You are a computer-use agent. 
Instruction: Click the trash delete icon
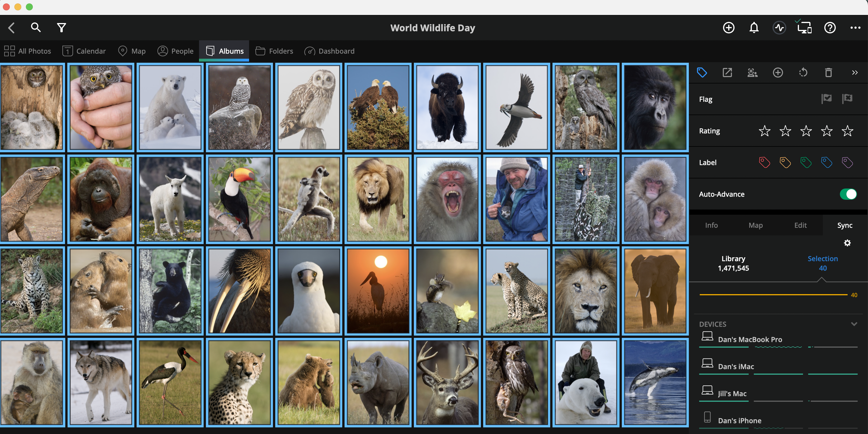828,73
